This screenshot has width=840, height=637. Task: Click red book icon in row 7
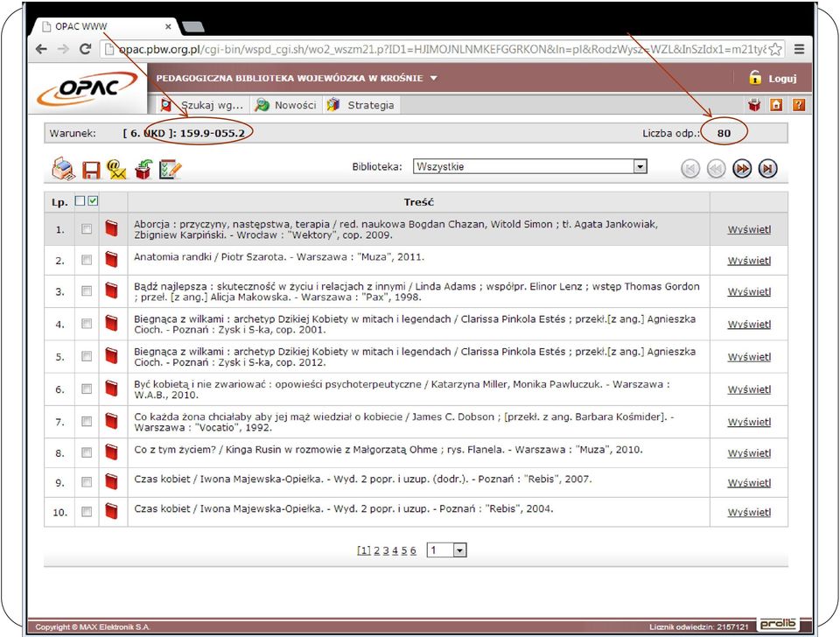pyautogui.click(x=111, y=421)
